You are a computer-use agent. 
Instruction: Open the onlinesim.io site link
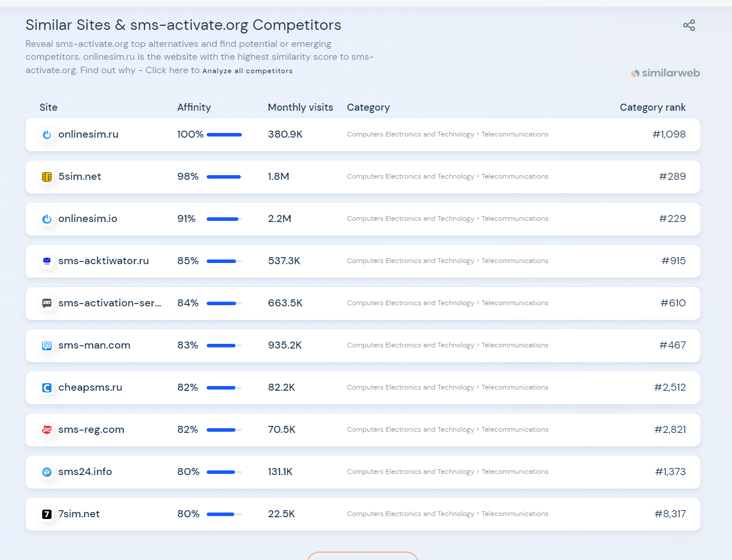(88, 218)
